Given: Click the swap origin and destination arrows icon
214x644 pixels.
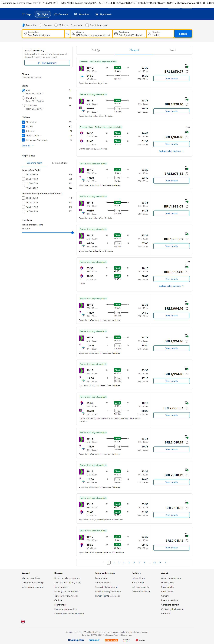Looking at the screenshot, I should click(67, 34).
